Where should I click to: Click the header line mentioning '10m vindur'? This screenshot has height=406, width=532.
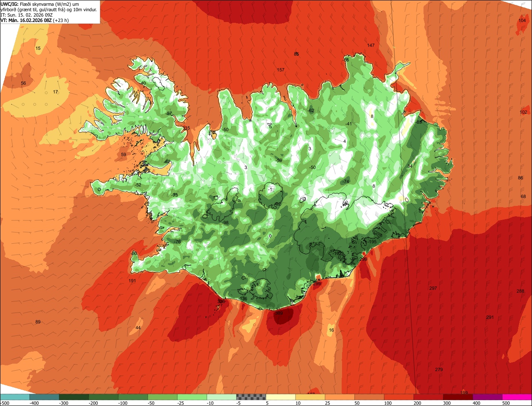pyautogui.click(x=49, y=9)
